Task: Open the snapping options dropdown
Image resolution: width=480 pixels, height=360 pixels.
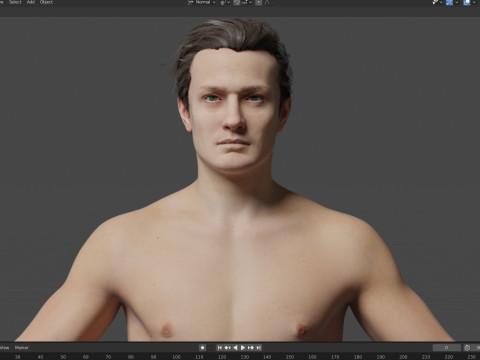Action: point(247,2)
